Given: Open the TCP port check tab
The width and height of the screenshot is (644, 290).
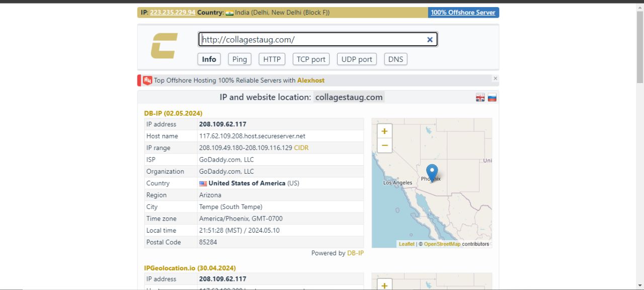Looking at the screenshot, I should tap(311, 59).
